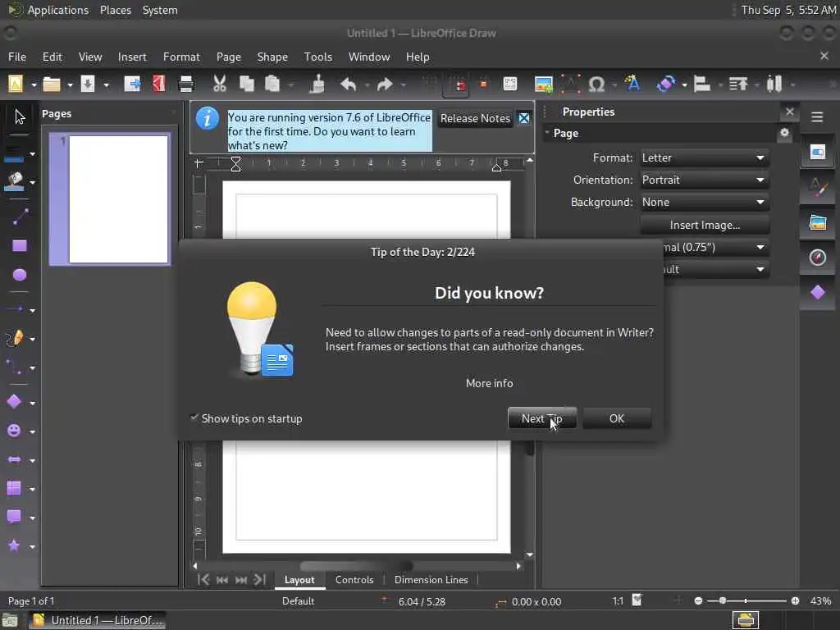Open the Format dropdown showing Letter
Screen dimensions: 840x630
point(705,158)
